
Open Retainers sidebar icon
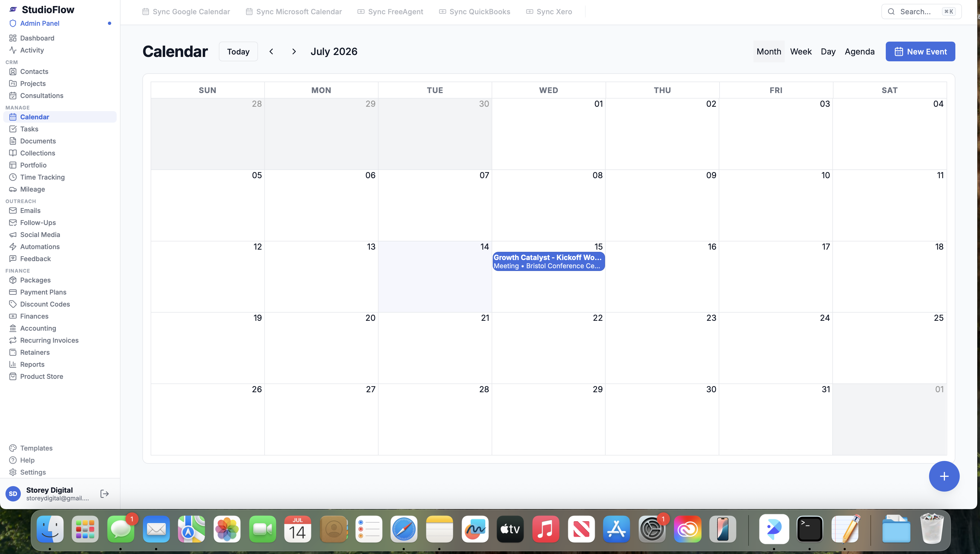(13, 352)
